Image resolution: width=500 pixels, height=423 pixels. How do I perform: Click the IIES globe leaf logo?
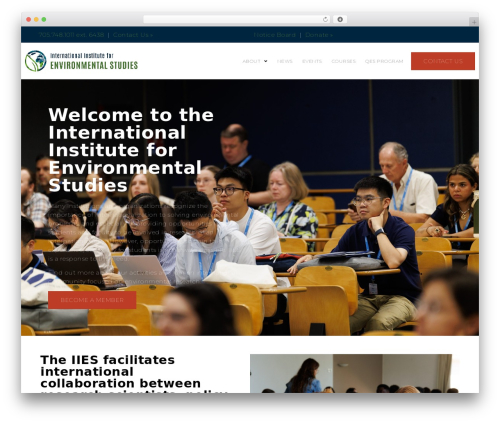point(35,61)
